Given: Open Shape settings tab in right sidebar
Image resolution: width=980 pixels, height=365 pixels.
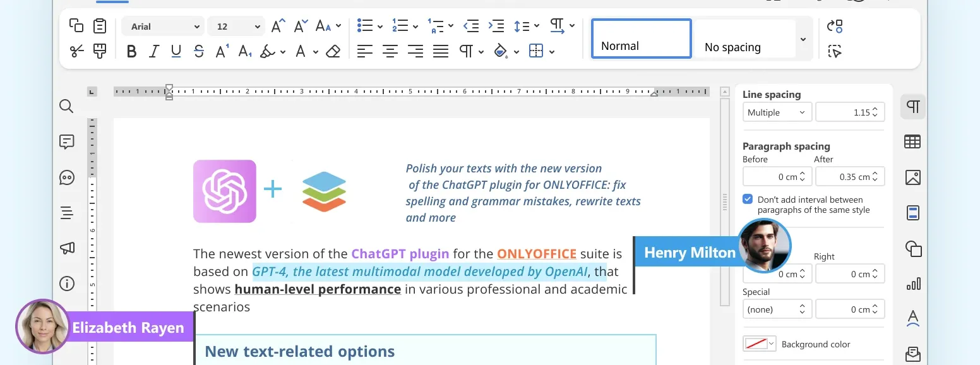Looking at the screenshot, I should tap(912, 248).
